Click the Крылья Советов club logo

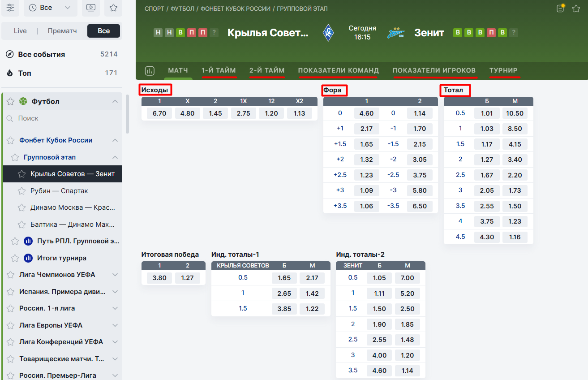[328, 33]
